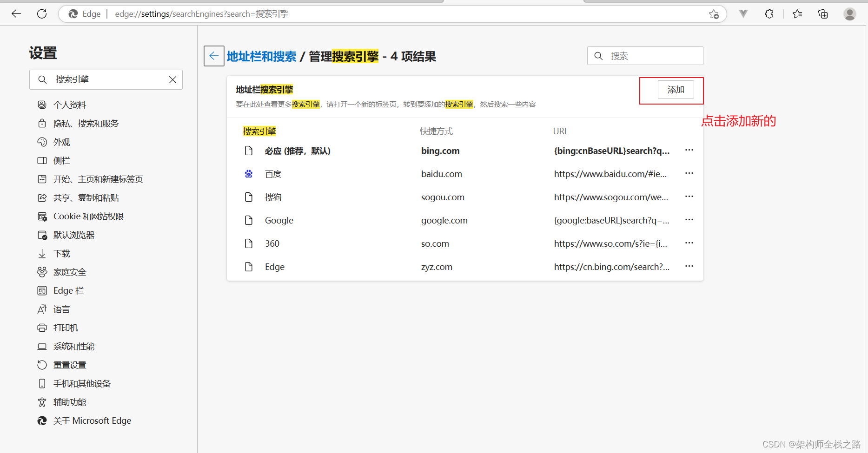Click the 搜索 box above the engine list
The height and width of the screenshot is (453, 868).
[645, 56]
